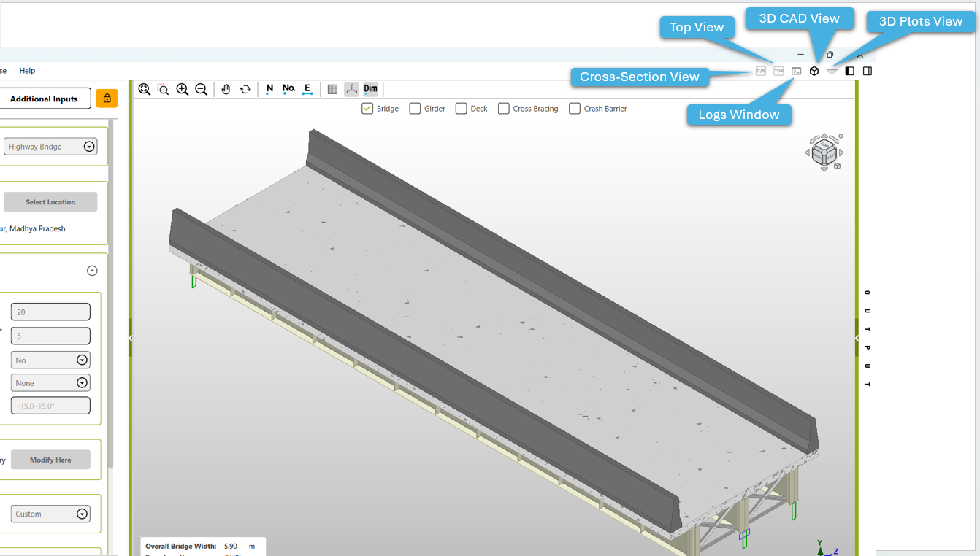The width and height of the screenshot is (980, 556).
Task: Switch to the 3D CAD cube view icon
Action: (x=814, y=71)
